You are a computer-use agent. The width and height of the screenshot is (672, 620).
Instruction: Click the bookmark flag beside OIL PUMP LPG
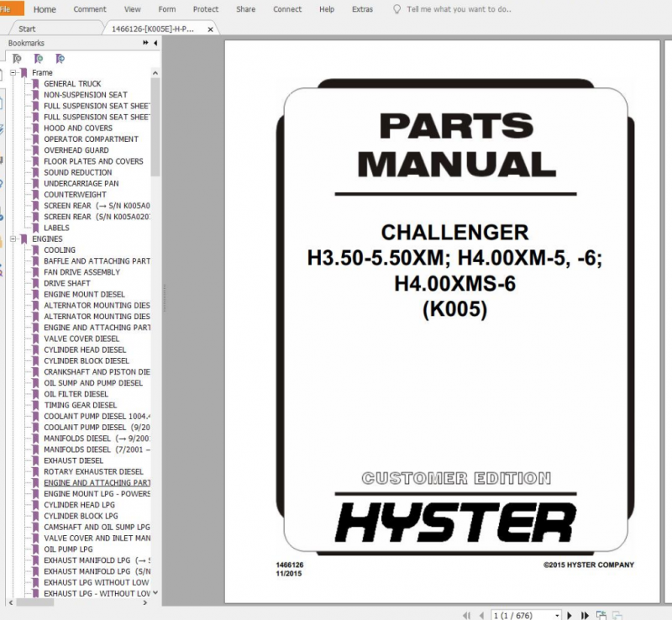pos(36,549)
